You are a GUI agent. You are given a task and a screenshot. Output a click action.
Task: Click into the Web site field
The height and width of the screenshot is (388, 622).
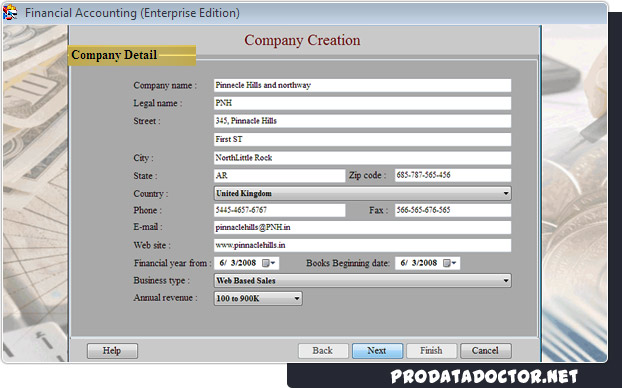coord(362,245)
